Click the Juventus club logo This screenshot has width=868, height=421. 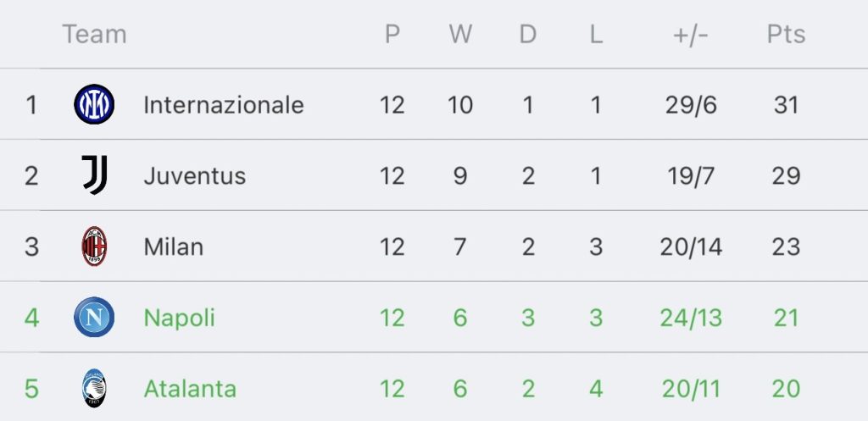[95, 174]
